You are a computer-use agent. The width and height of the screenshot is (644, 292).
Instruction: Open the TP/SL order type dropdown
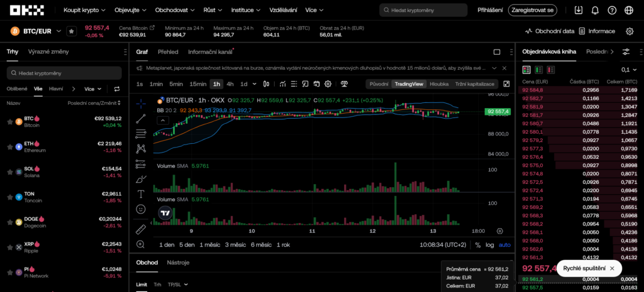(178, 284)
